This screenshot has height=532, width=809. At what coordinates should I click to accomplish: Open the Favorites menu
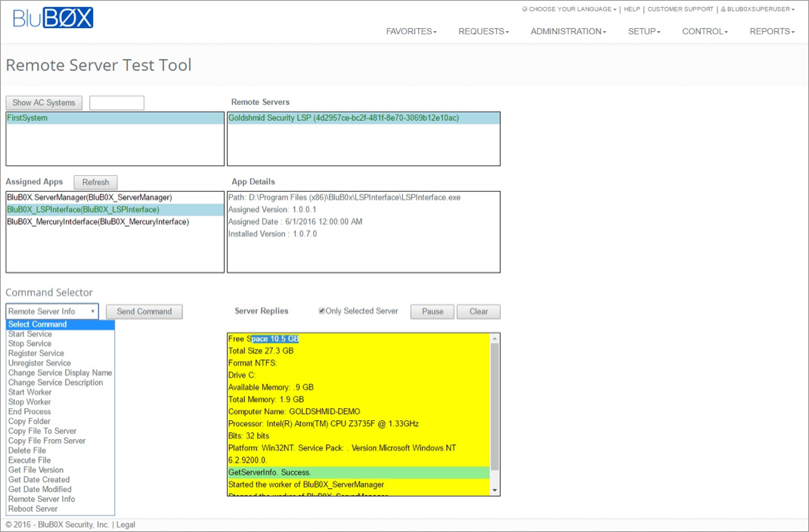(411, 32)
